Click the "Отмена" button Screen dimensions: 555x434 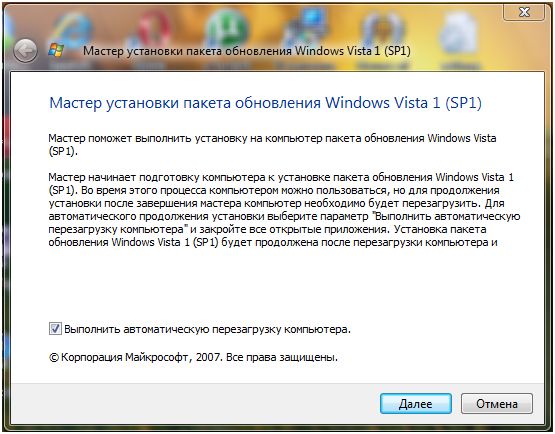[x=497, y=404]
